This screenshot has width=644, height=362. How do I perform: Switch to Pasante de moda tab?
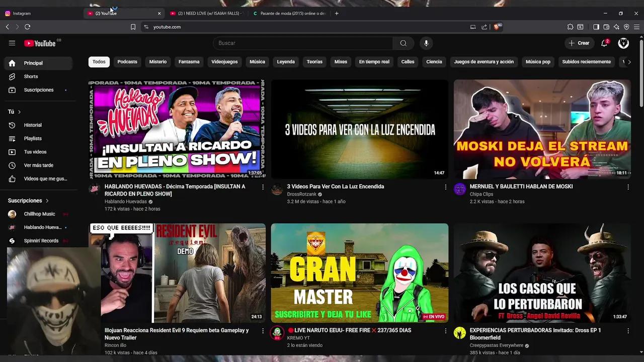(x=289, y=14)
